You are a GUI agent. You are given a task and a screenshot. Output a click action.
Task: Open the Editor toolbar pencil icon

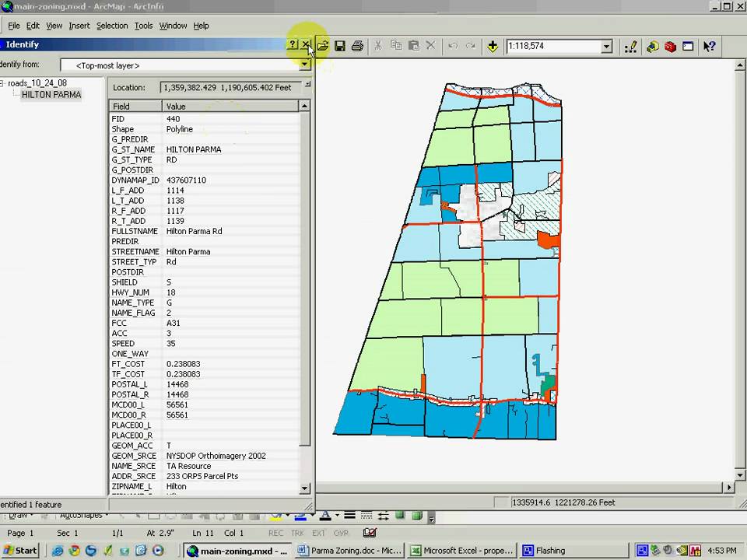[x=631, y=47]
